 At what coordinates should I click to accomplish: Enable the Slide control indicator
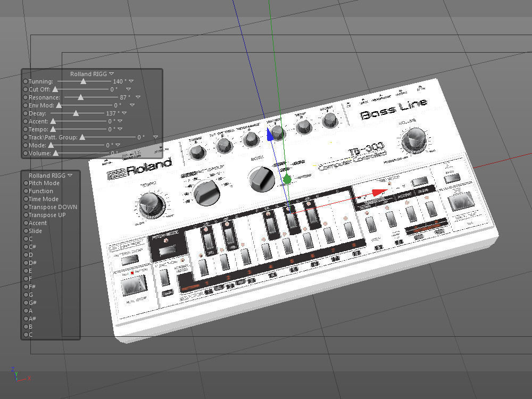[x=26, y=231]
